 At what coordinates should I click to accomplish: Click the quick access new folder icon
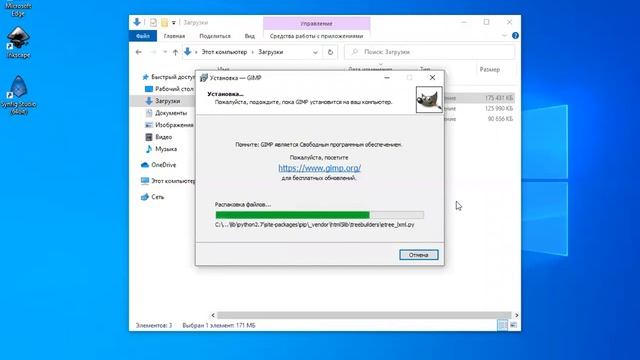point(164,23)
